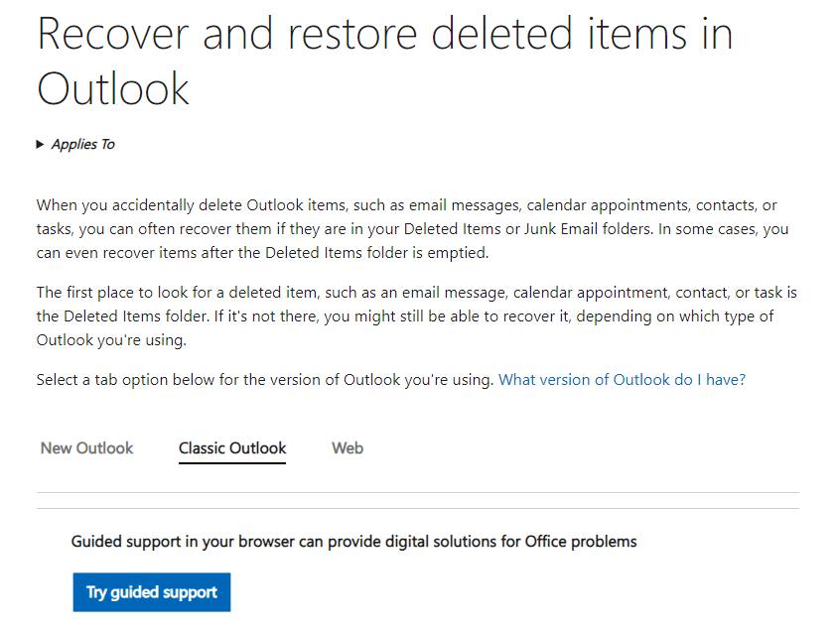The width and height of the screenshot is (840, 631).
Task: Click the sentence mentioning Deleted Items folder
Action: point(417,315)
